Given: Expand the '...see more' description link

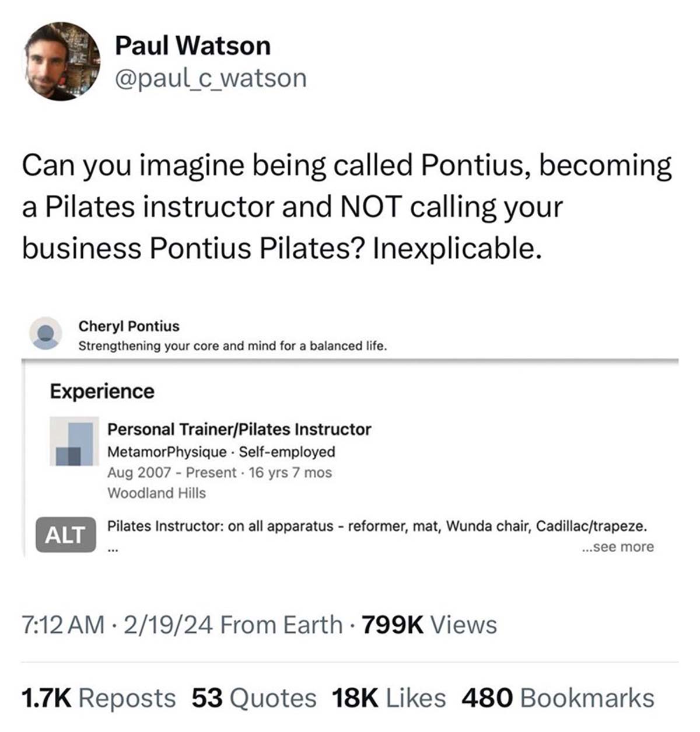Looking at the screenshot, I should tap(618, 547).
